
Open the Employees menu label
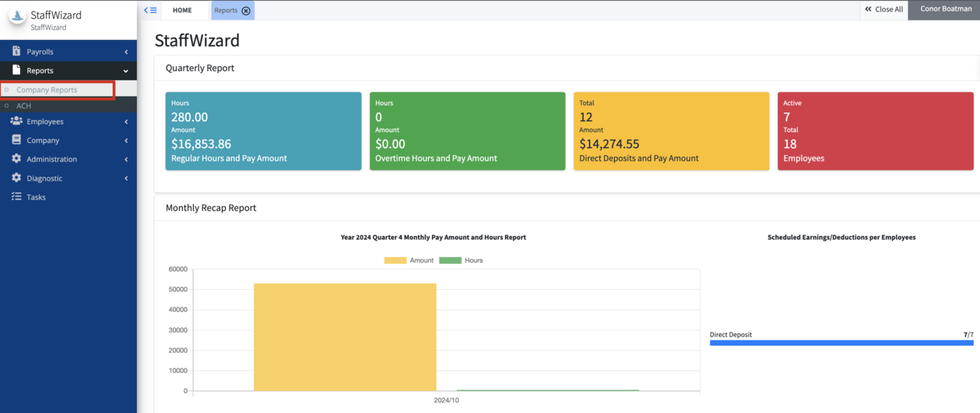coord(45,122)
